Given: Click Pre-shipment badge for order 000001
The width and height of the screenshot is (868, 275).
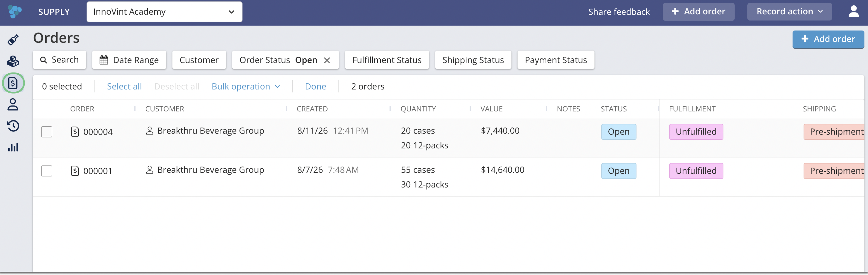Looking at the screenshot, I should [x=834, y=171].
